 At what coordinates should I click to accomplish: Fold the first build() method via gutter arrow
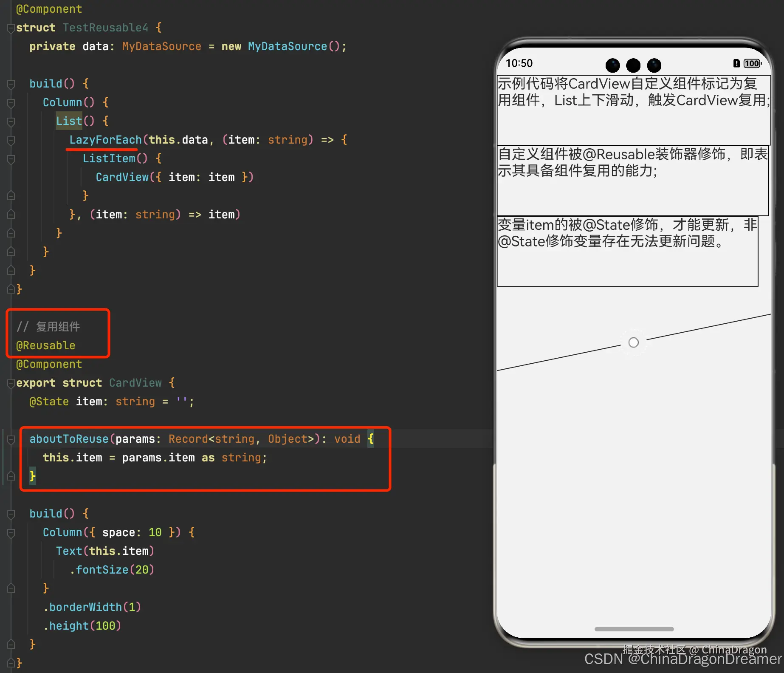point(11,84)
